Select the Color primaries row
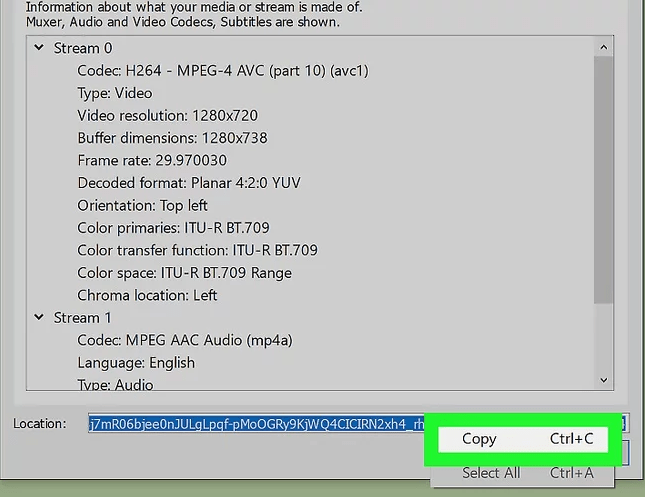The image size is (645, 497). coord(173,228)
